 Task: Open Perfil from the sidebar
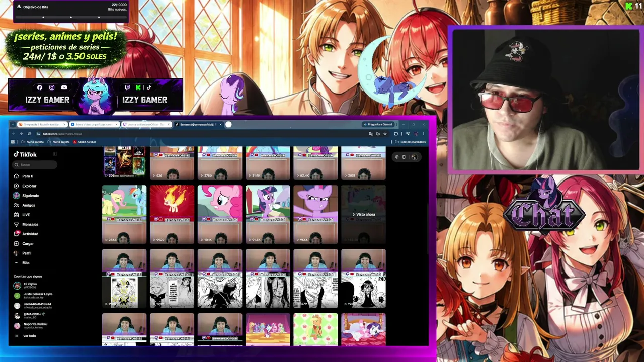[x=23, y=253]
